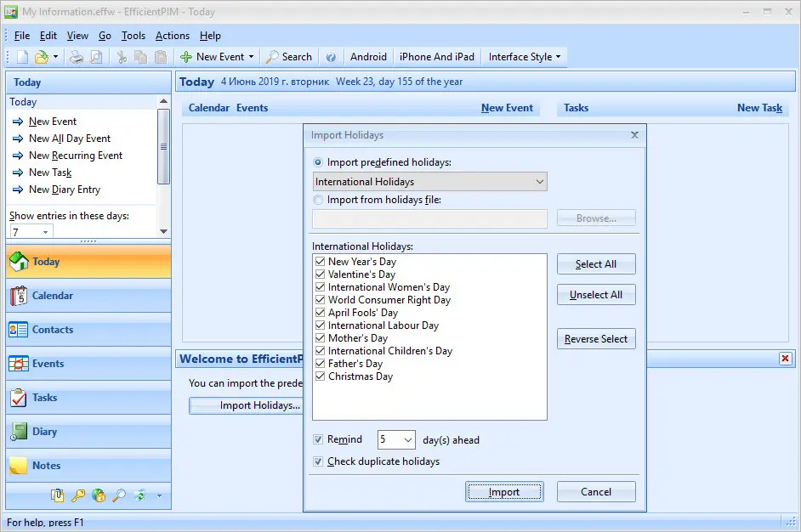Click the Copy toolbar icon

pos(140,57)
